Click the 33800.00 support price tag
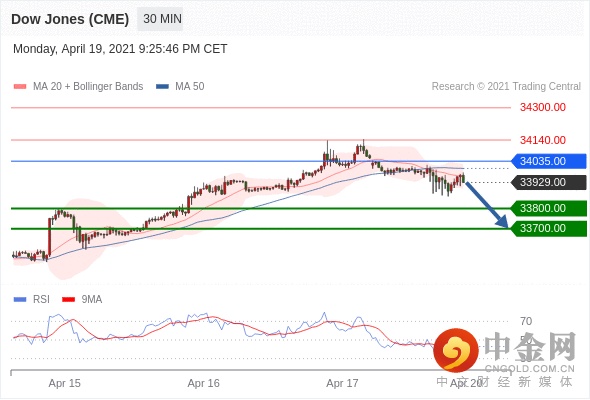Image resolution: width=590 pixels, height=400 pixels. tap(549, 208)
